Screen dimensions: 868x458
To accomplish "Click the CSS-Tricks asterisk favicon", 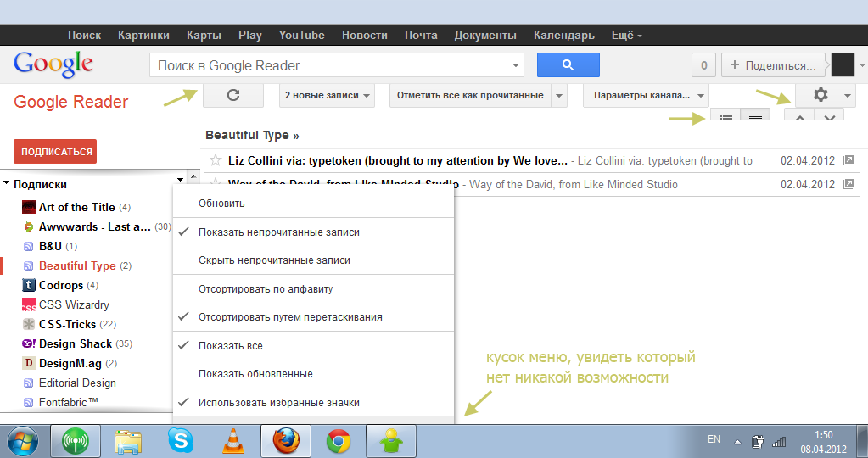I will point(29,324).
